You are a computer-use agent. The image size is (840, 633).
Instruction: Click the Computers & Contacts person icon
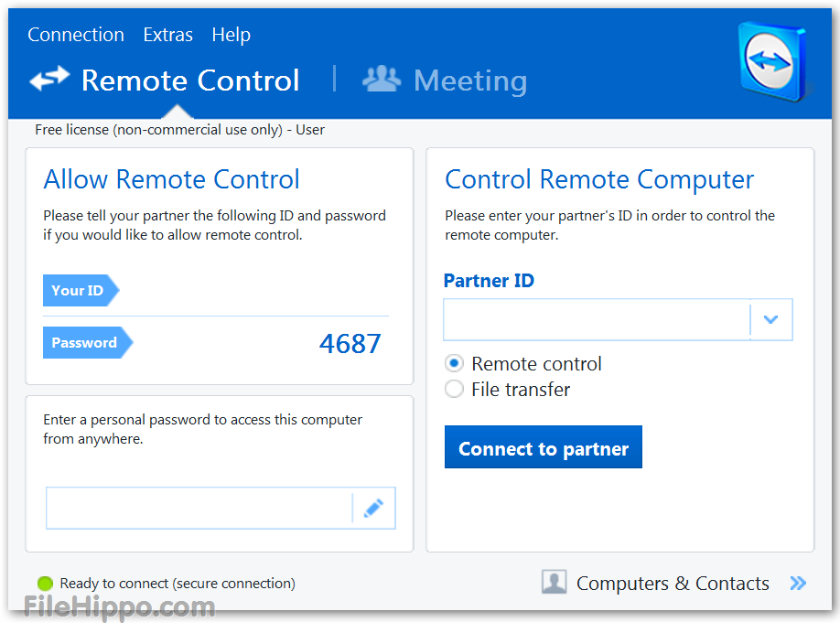tap(554, 583)
